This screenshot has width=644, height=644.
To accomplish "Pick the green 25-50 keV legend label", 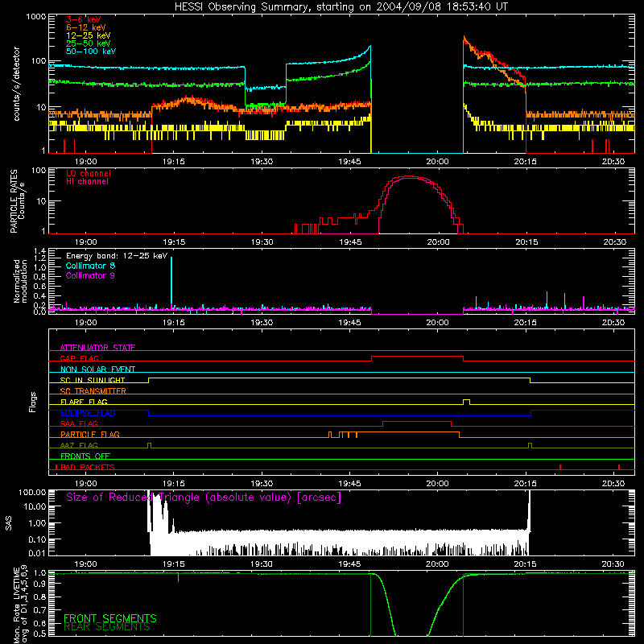I will pyautogui.click(x=89, y=43).
